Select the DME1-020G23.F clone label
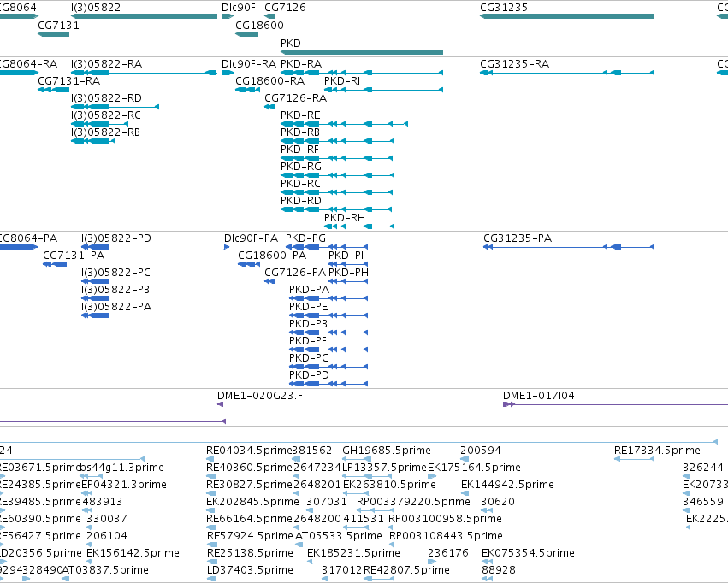728x583 pixels. point(260,396)
